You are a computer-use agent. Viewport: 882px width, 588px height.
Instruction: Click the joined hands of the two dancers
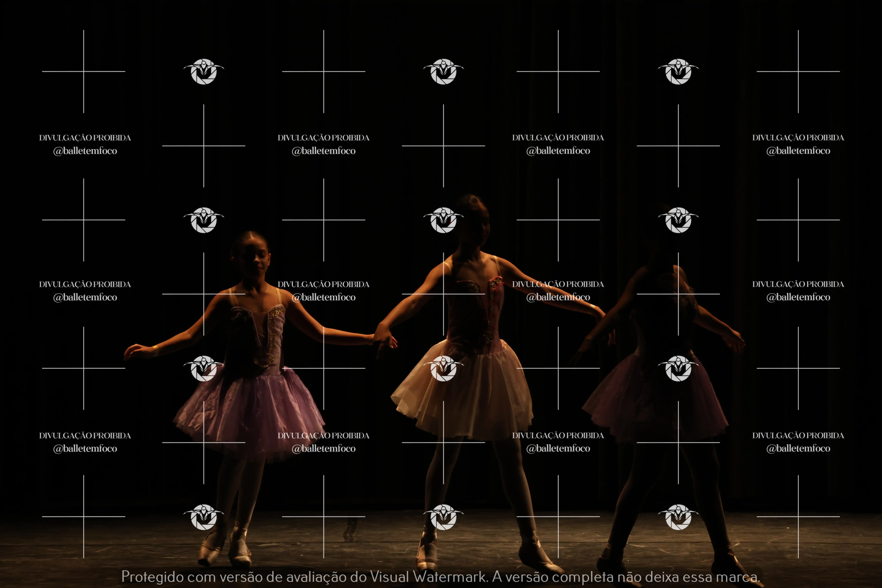384,339
